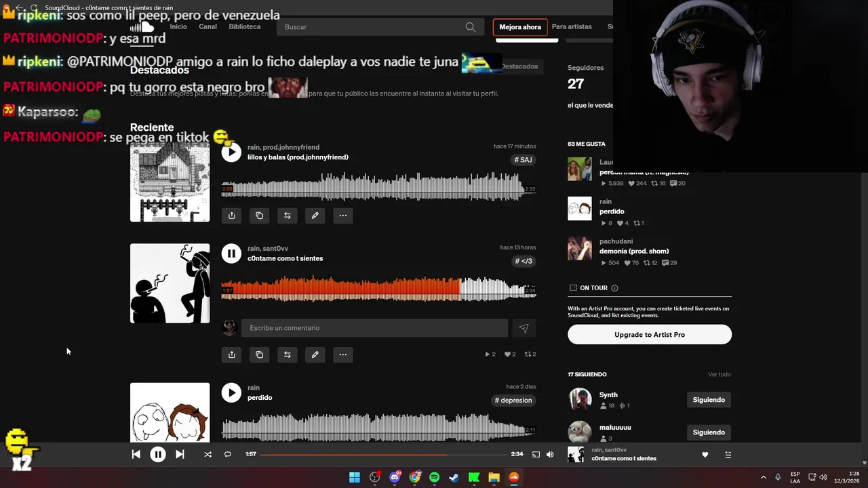Seek within 'lillos y balas' waveform
The image size is (868, 488).
(x=378, y=186)
